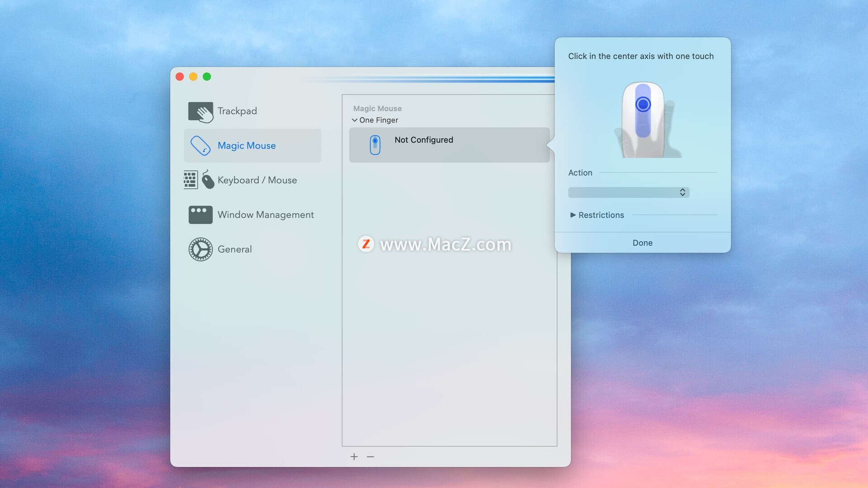
Task: Click the wired mouse icon beside keyboard
Action: [208, 179]
